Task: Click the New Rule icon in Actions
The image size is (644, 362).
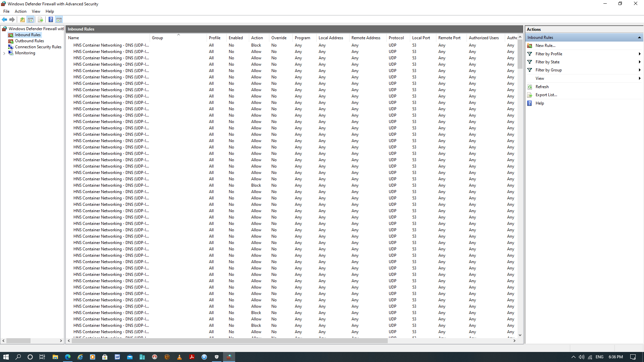Action: click(x=530, y=46)
